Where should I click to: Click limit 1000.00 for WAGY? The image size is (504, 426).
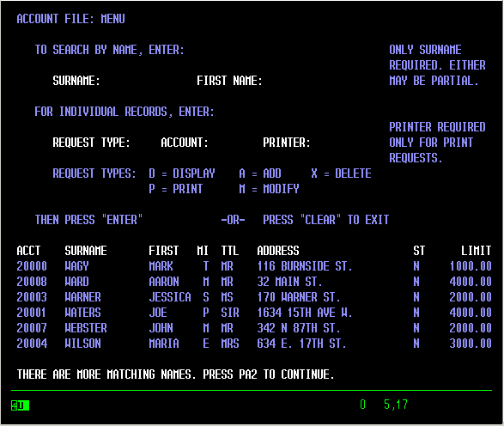point(471,266)
